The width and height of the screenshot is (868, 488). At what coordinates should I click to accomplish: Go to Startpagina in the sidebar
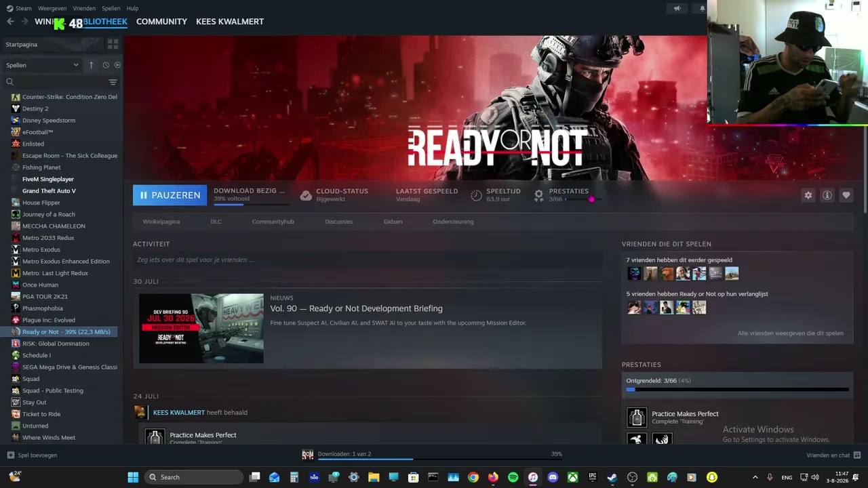(x=52, y=44)
